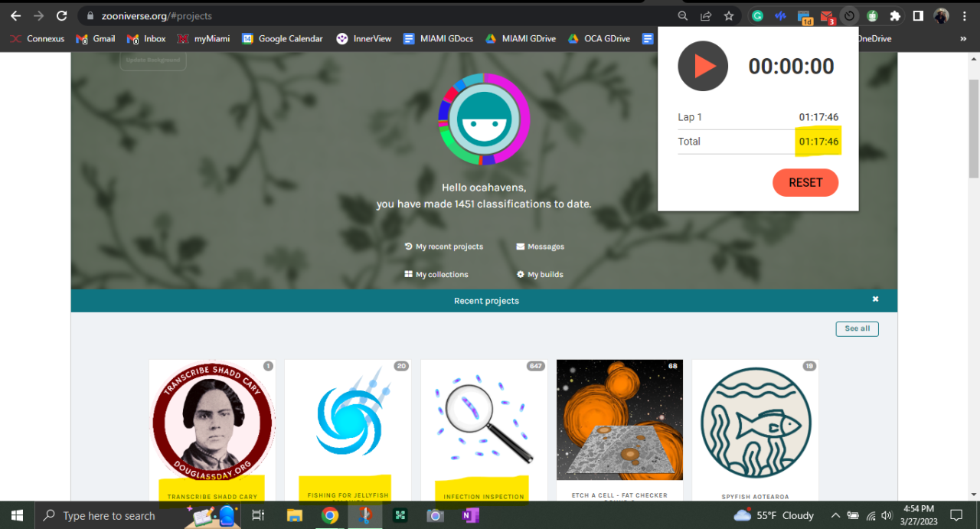Open OneNote from the taskbar
Image resolution: width=980 pixels, height=529 pixels.
point(470,515)
